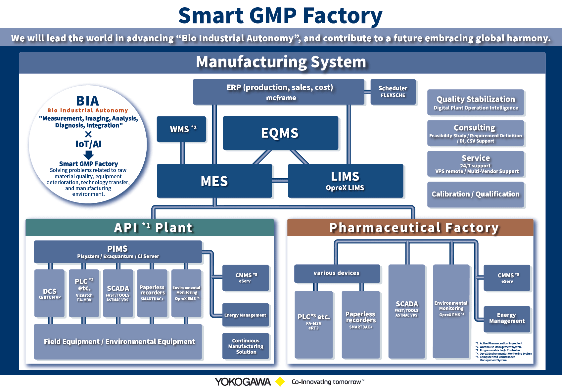The width and height of the screenshot is (562, 392).
Task: Click the EQMS block
Action: click(281, 133)
